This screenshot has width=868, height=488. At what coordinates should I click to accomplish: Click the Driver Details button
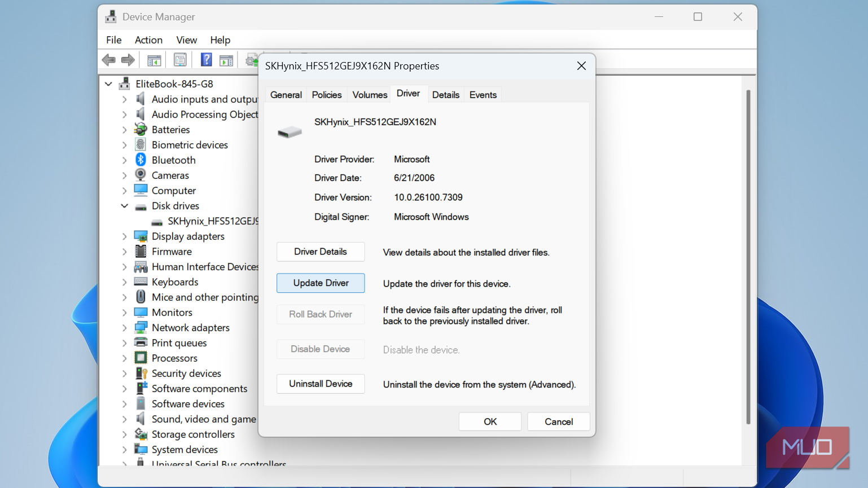click(x=321, y=252)
